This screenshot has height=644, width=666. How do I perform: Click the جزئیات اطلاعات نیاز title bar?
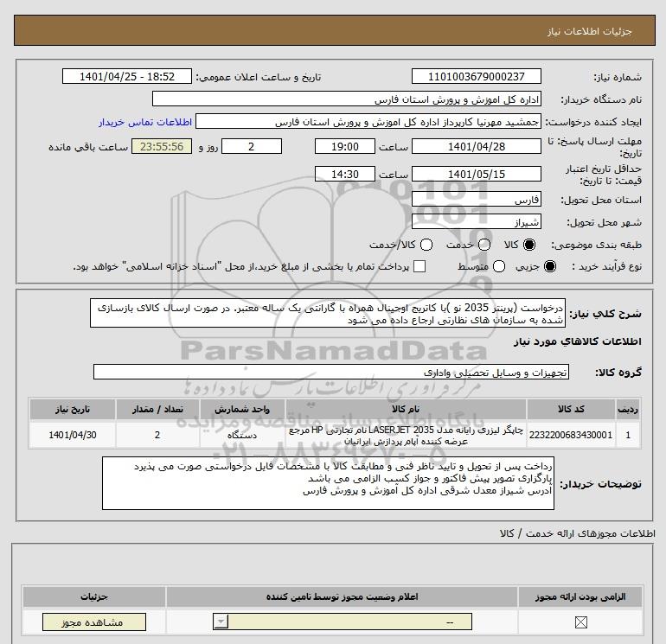(x=334, y=30)
